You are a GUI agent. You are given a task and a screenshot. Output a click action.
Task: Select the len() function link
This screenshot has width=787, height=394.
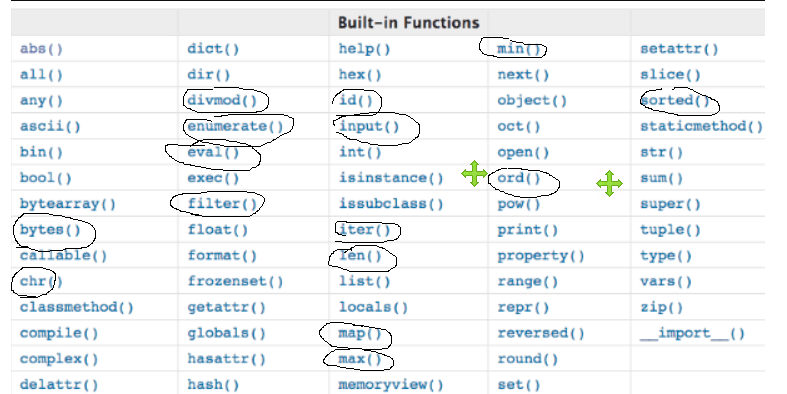click(360, 255)
